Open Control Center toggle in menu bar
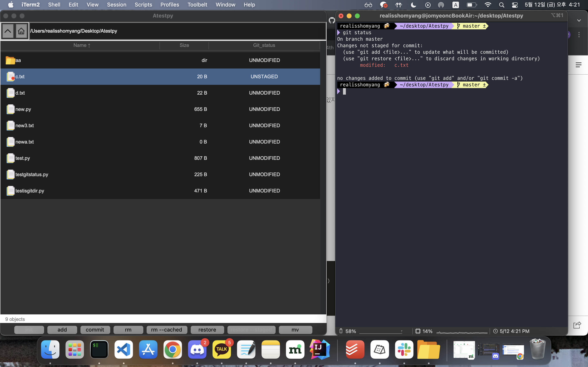This screenshot has height=367, width=588. coord(515,5)
